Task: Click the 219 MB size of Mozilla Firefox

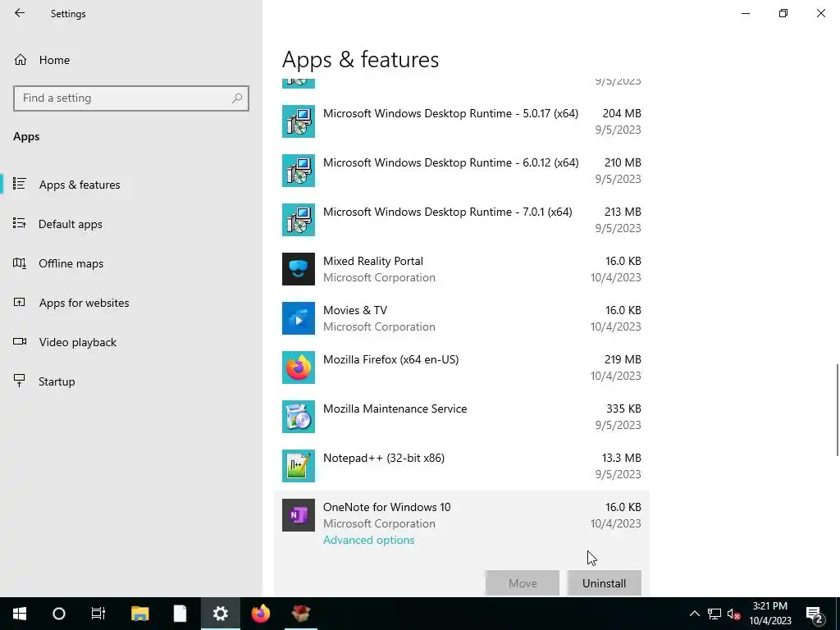Action: (622, 359)
